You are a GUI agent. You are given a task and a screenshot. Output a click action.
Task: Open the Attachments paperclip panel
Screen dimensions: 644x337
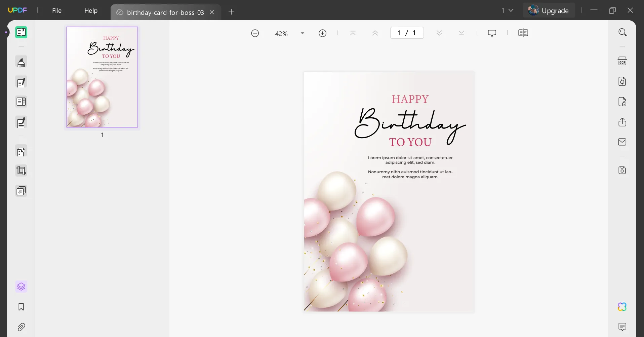(21, 327)
